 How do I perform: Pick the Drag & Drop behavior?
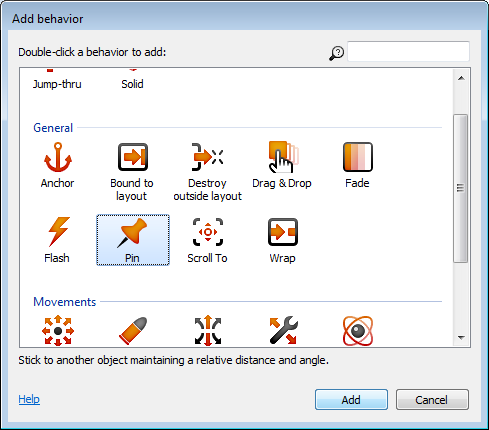pyautogui.click(x=282, y=165)
